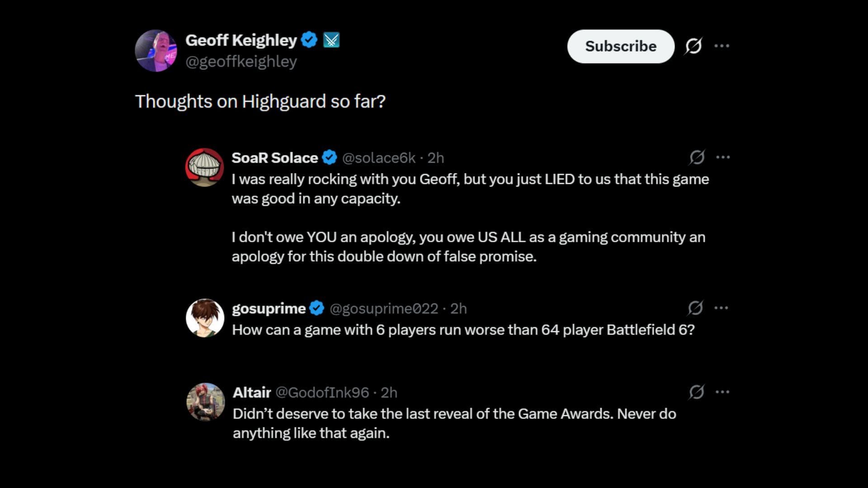Click the Grok icon on SoaR Solace's reply
868x488 pixels.
click(697, 157)
